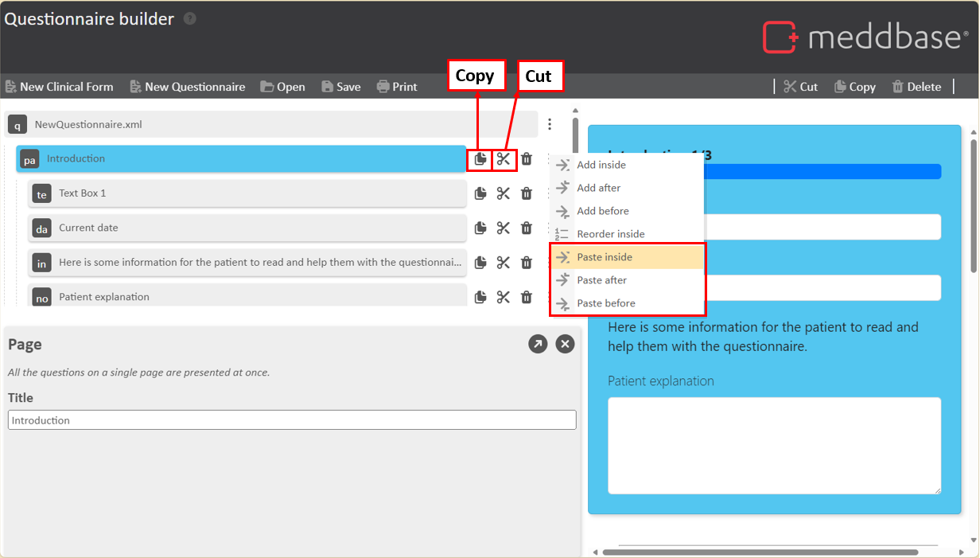Pop out the Page properties panel
This screenshot has height=558, width=980.
[x=538, y=344]
